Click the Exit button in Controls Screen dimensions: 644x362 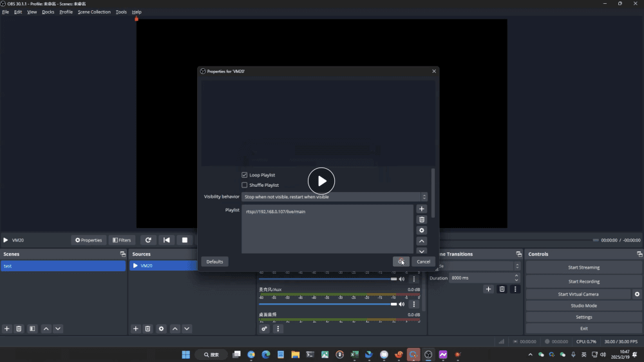click(x=583, y=329)
